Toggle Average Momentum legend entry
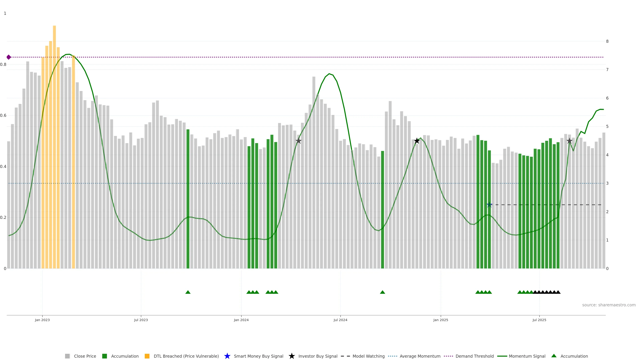The image size is (644, 362). 420,356
